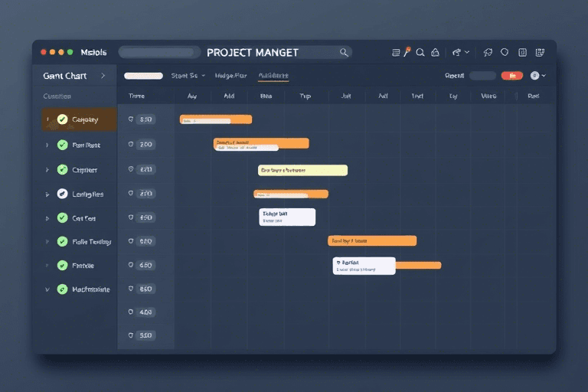Click the lock icon in the top toolbar

[x=436, y=52]
